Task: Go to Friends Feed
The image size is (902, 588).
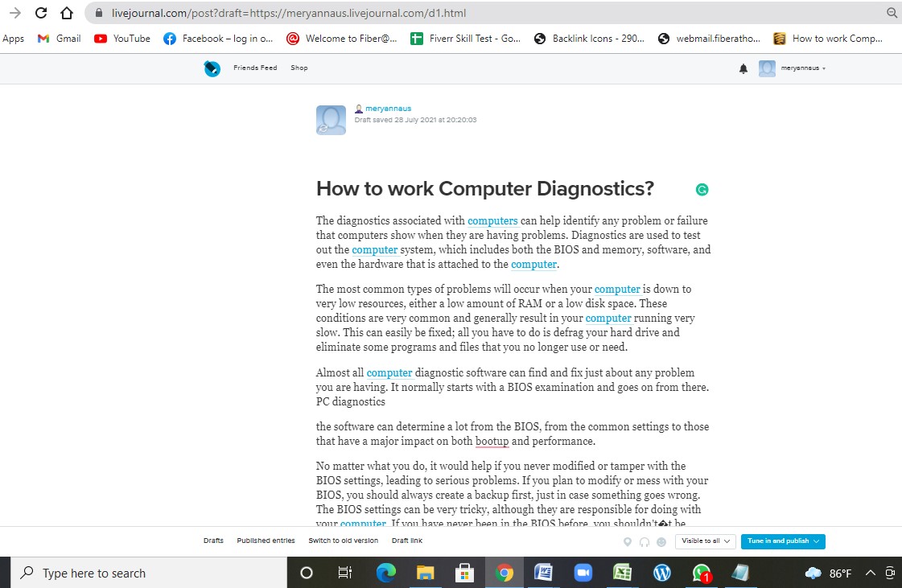Action: coord(255,68)
